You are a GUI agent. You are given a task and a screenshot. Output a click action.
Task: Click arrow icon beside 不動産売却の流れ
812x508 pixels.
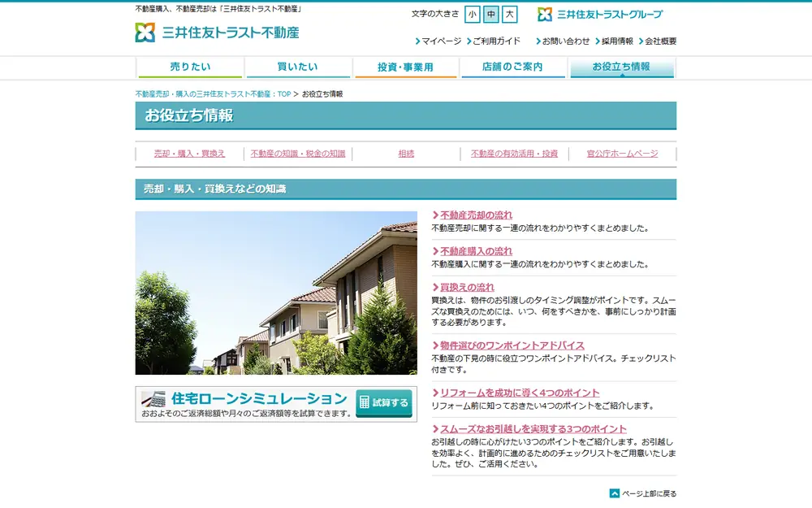click(x=435, y=215)
